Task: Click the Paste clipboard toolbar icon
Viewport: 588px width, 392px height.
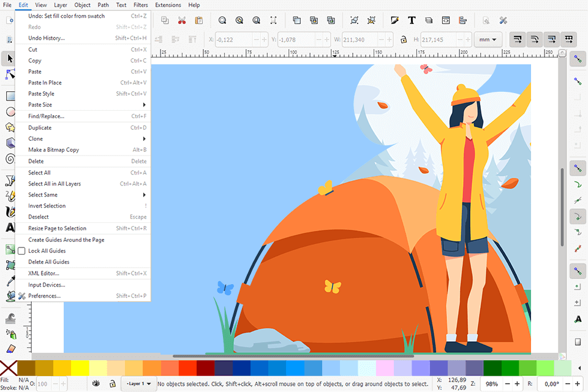Action: (x=198, y=20)
